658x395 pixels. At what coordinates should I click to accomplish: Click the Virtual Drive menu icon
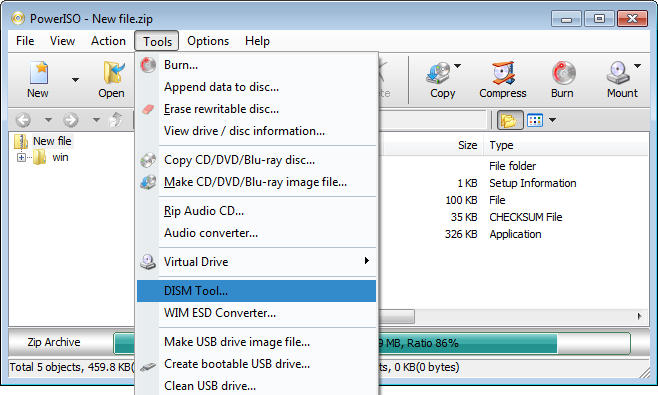click(x=148, y=262)
